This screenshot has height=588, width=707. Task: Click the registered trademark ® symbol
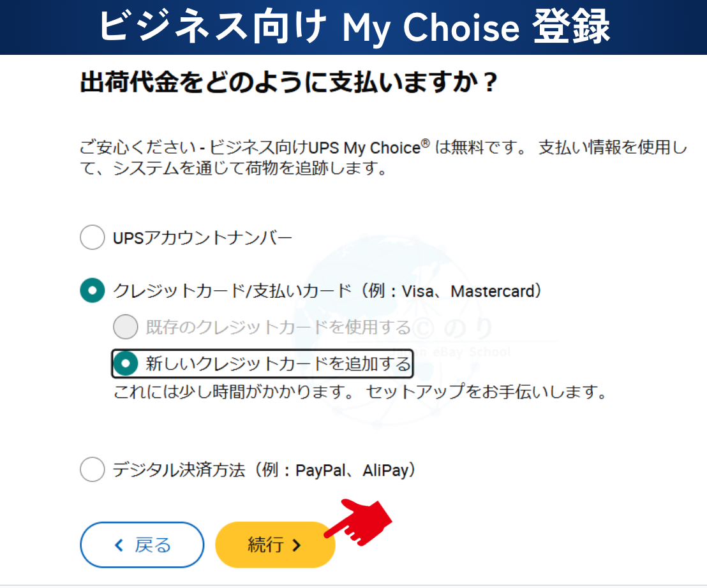pyautogui.click(x=425, y=143)
